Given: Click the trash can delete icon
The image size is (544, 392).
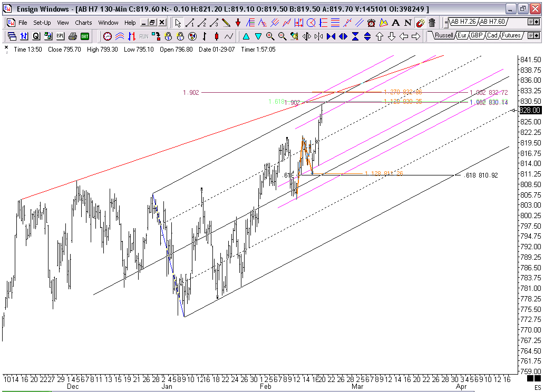Looking at the screenshot, I should (432, 23).
